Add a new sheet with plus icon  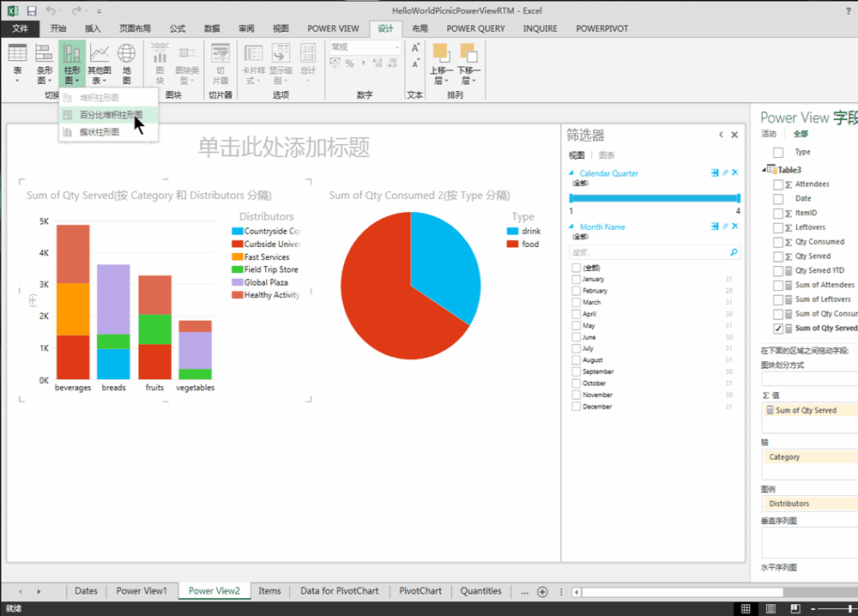[542, 591]
